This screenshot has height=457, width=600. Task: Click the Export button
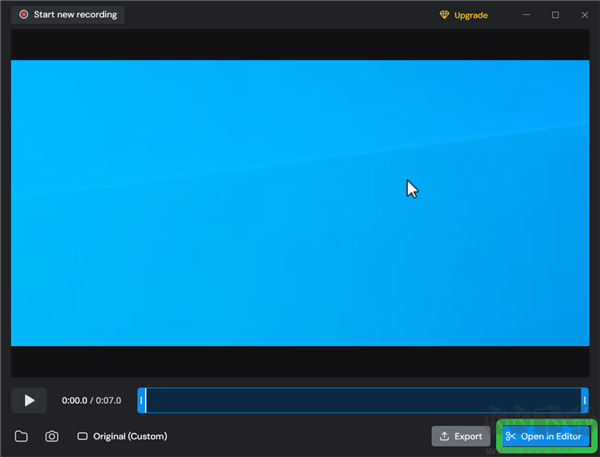tap(460, 436)
